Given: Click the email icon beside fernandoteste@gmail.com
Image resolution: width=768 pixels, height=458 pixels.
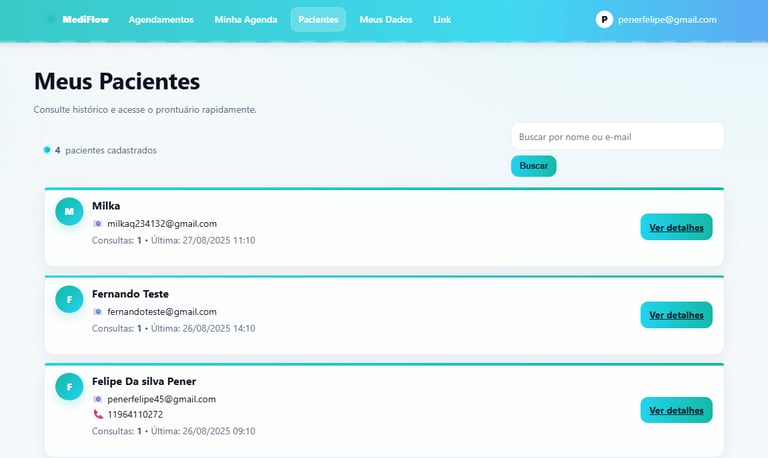Looking at the screenshot, I should (x=98, y=312).
